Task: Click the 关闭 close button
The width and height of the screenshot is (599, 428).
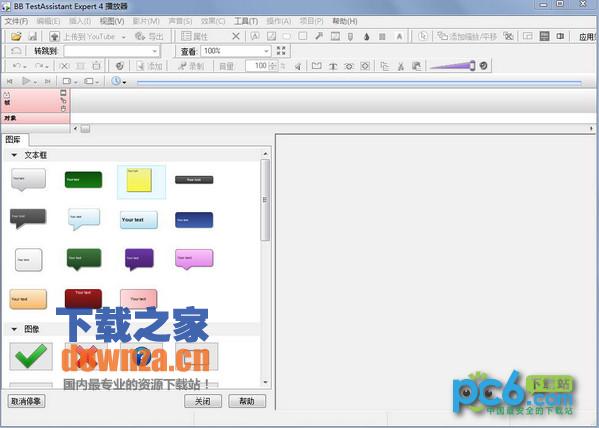Action: pyautogui.click(x=203, y=401)
